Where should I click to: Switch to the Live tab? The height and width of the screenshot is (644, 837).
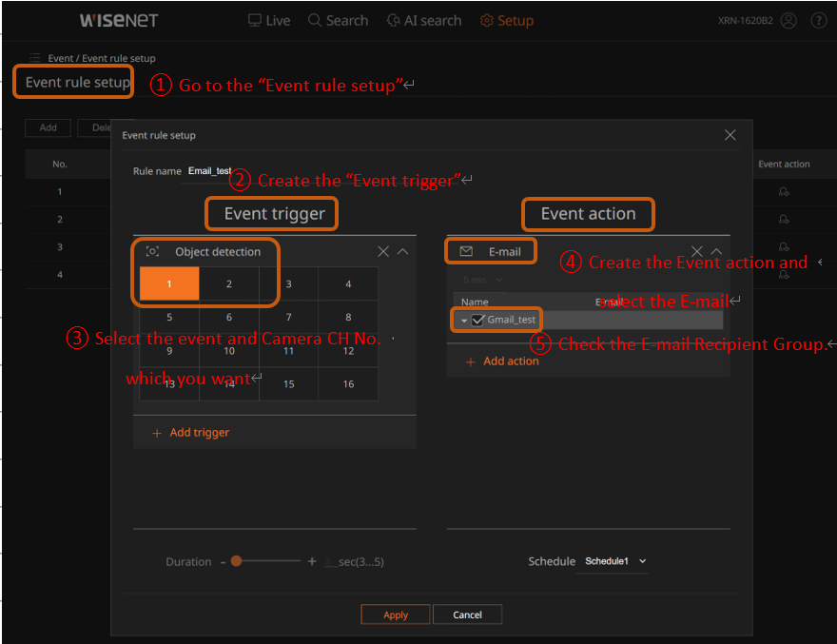[268, 21]
